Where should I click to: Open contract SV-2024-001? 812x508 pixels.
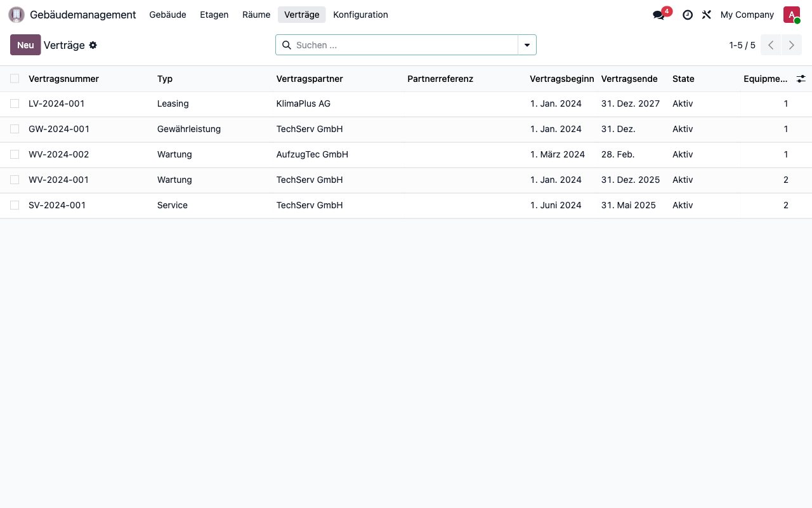click(x=57, y=205)
